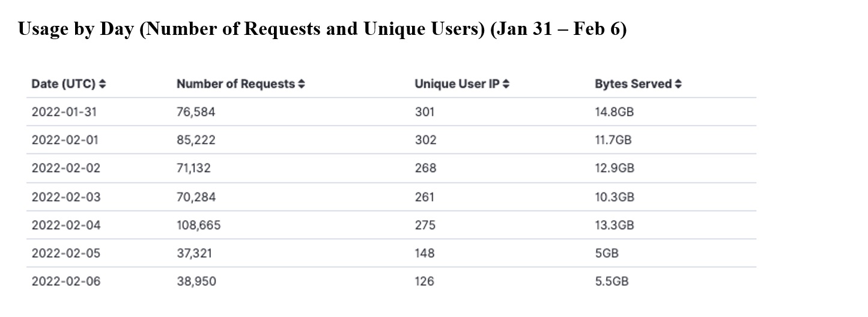The height and width of the screenshot is (317, 868).
Task: Select the 108,665 requests value
Action: pos(198,226)
